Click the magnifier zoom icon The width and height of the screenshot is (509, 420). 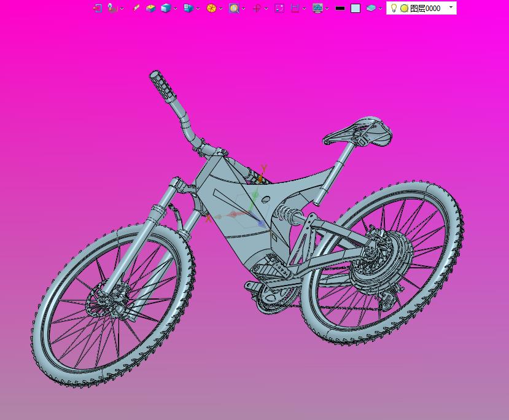(234, 8)
